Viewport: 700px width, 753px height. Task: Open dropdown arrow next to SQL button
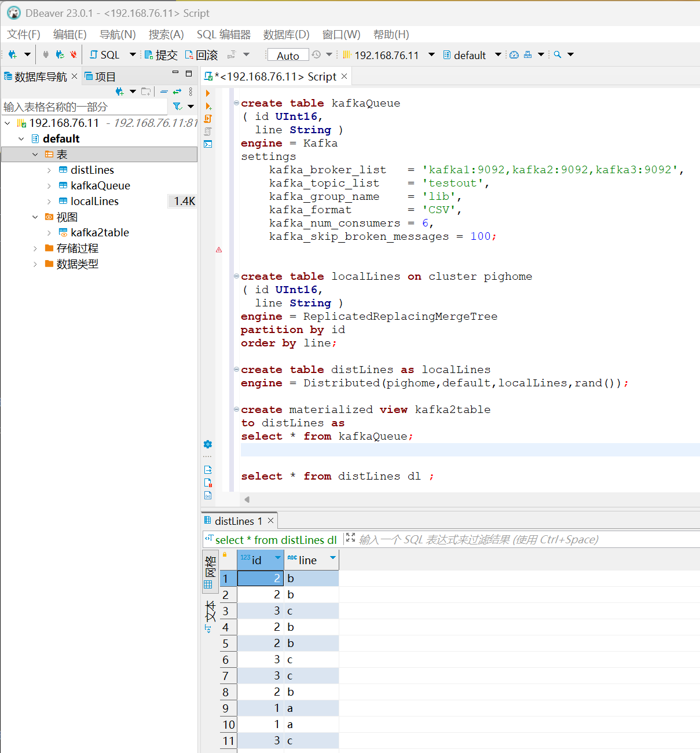click(133, 54)
